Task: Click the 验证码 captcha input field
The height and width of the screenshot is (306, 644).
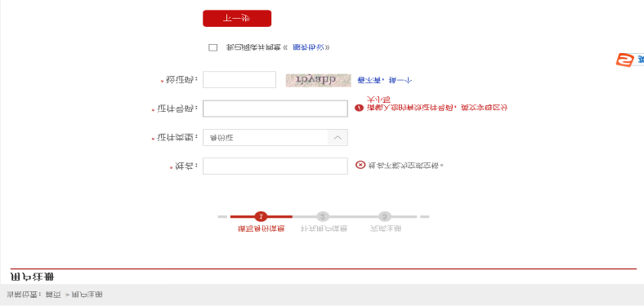Action: 239,80
